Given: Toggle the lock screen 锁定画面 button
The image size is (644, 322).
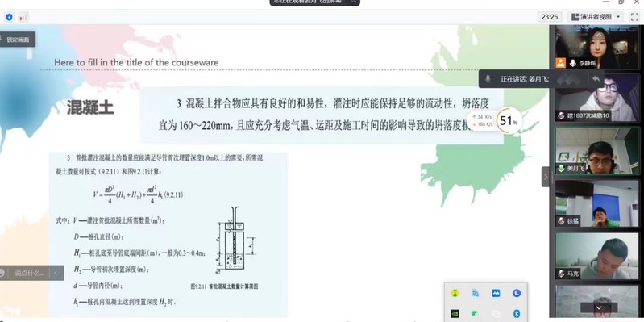Looking at the screenshot, I should 17,40.
